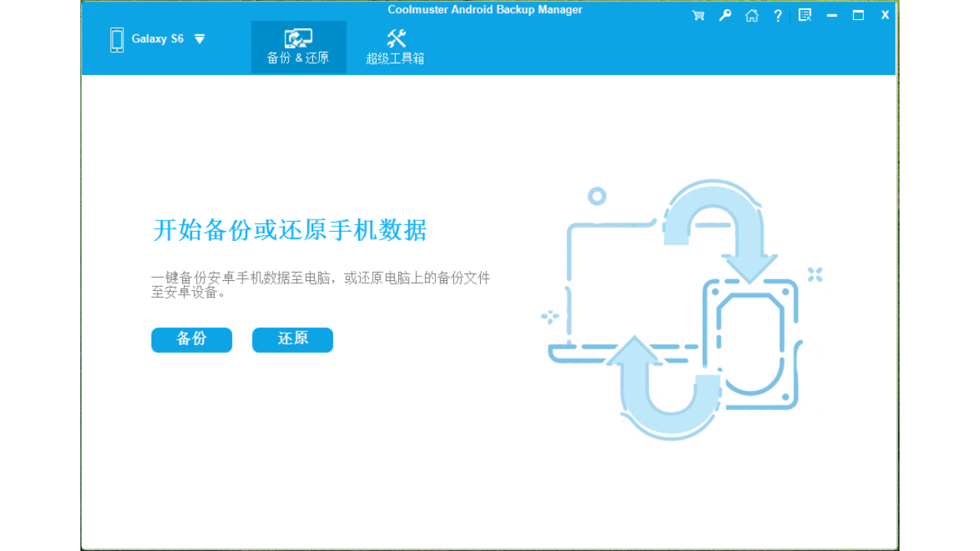Click the 还原 restore button
980x551 pixels.
[x=292, y=340]
